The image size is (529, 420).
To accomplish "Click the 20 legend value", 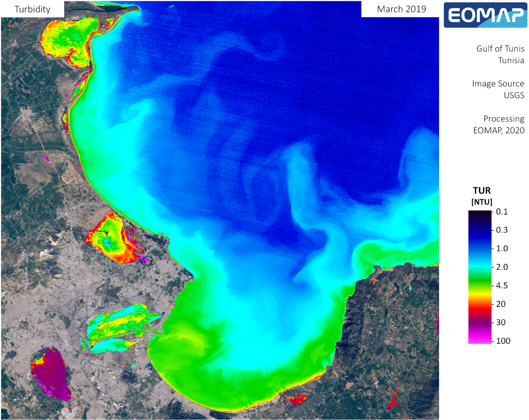I will [501, 304].
